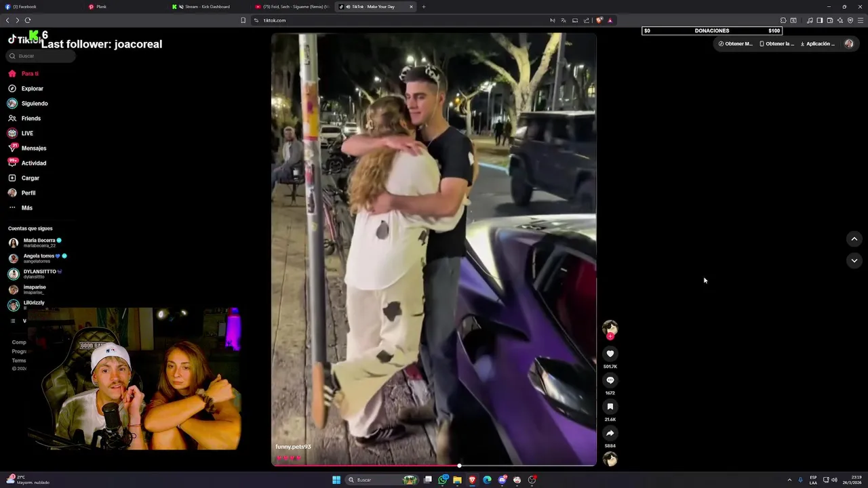This screenshot has height=488, width=868.
Task: Go to the previous video with up arrow
Action: (x=854, y=239)
